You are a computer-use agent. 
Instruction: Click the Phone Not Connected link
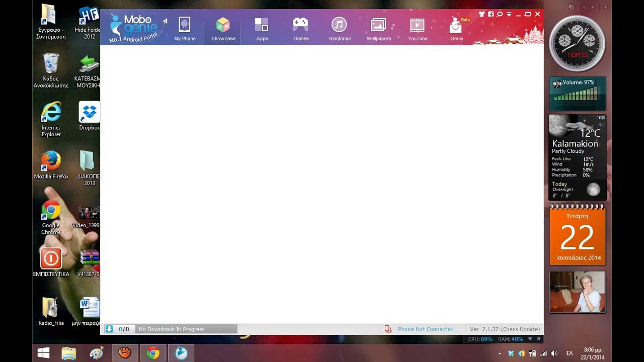(426, 329)
